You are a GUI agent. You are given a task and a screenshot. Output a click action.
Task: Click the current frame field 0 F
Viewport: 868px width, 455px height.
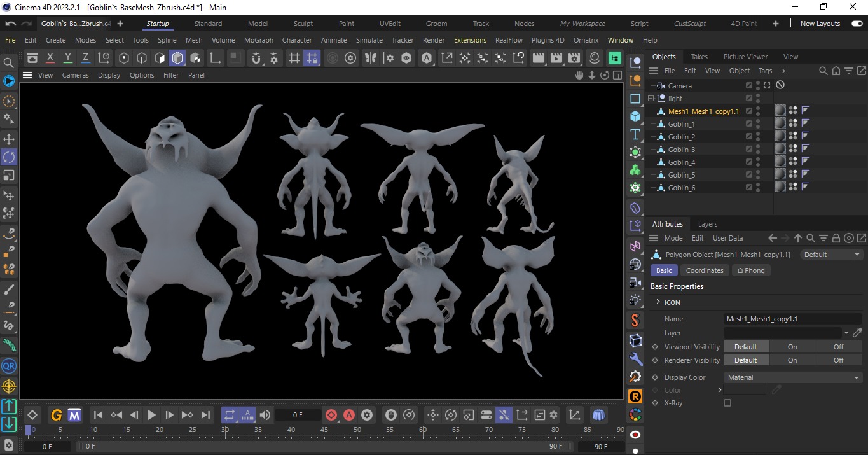coord(298,415)
